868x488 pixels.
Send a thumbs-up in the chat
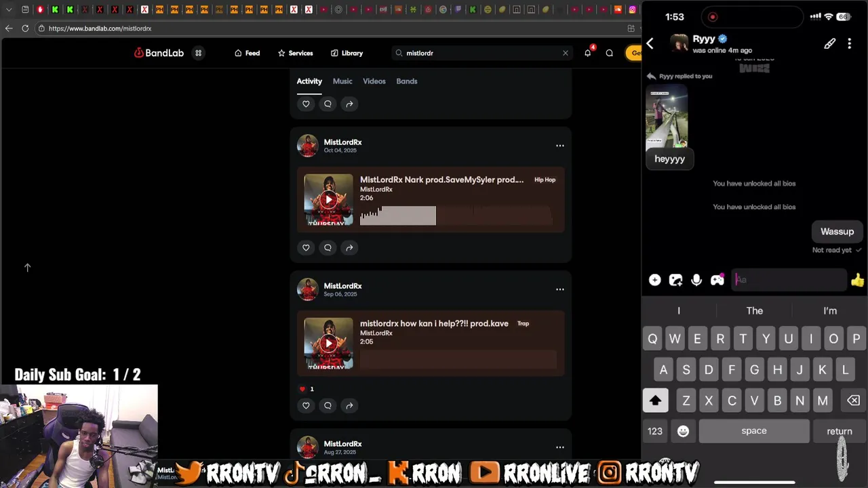click(x=858, y=280)
